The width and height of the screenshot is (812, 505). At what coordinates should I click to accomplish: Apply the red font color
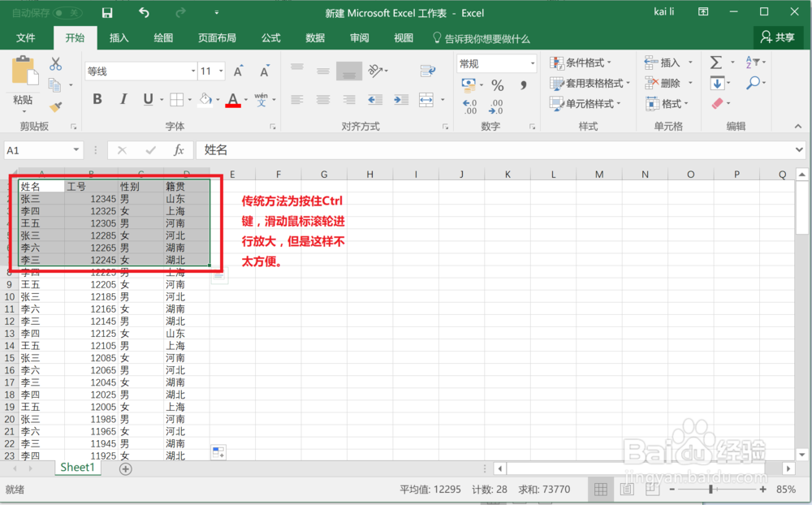233,99
